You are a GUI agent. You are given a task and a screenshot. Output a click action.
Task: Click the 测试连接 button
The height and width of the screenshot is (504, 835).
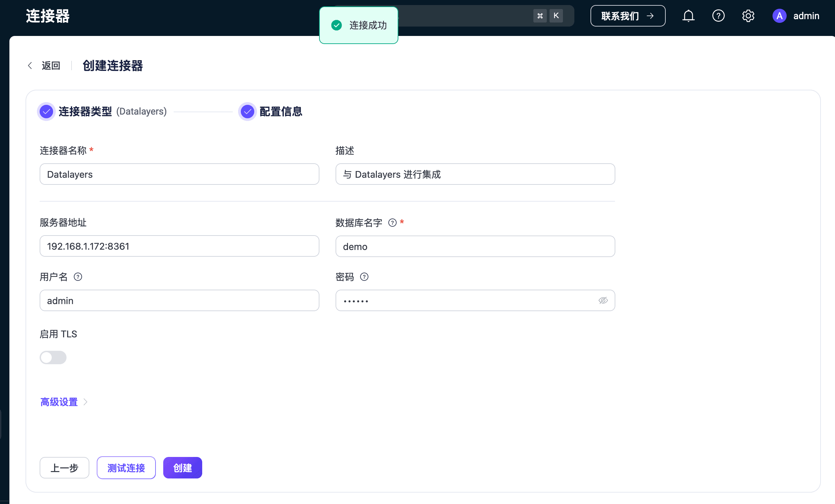(x=126, y=468)
